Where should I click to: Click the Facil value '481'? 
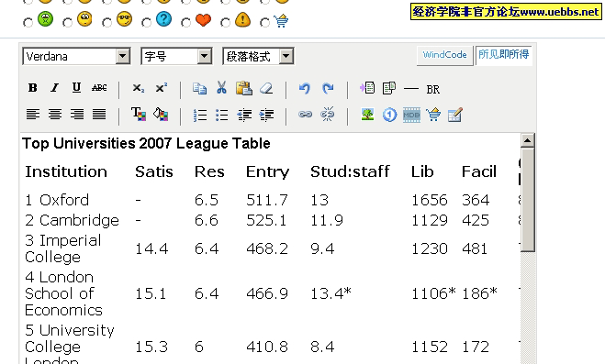475,248
